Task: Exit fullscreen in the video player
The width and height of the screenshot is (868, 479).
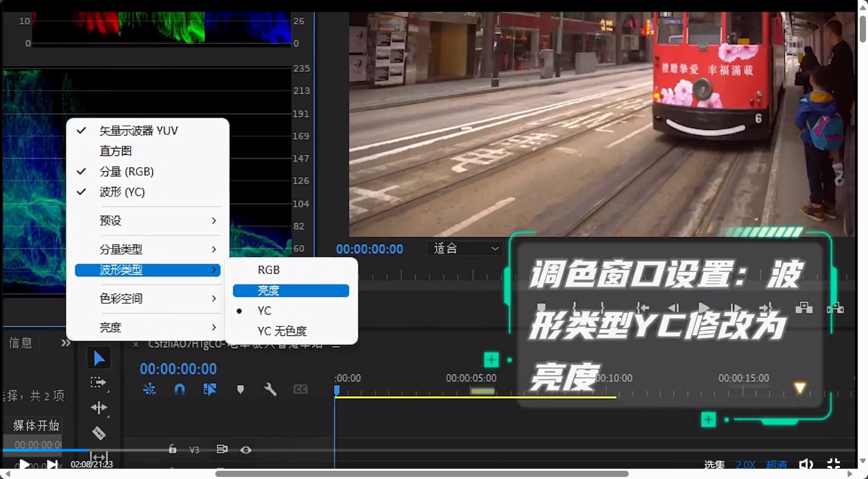Action: click(834, 465)
